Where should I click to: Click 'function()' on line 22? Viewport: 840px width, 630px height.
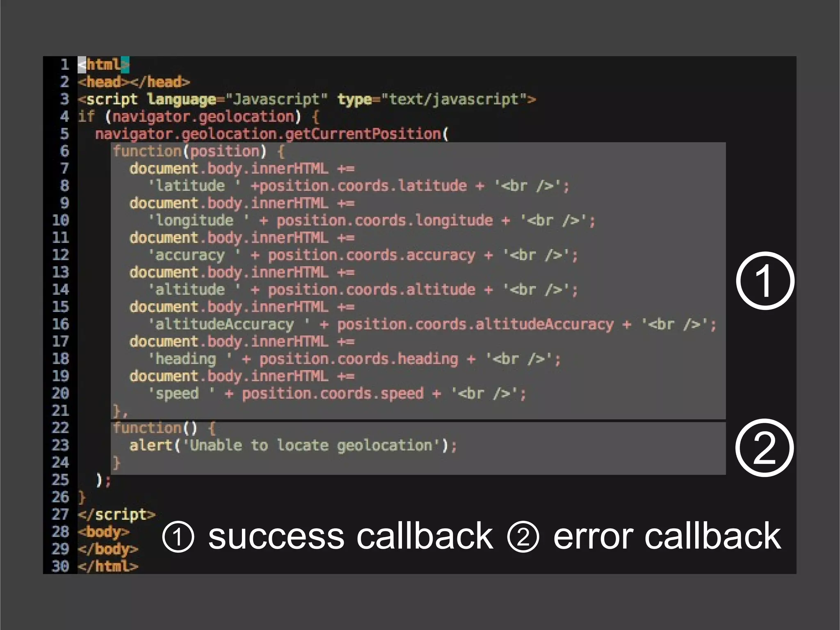[x=155, y=428]
